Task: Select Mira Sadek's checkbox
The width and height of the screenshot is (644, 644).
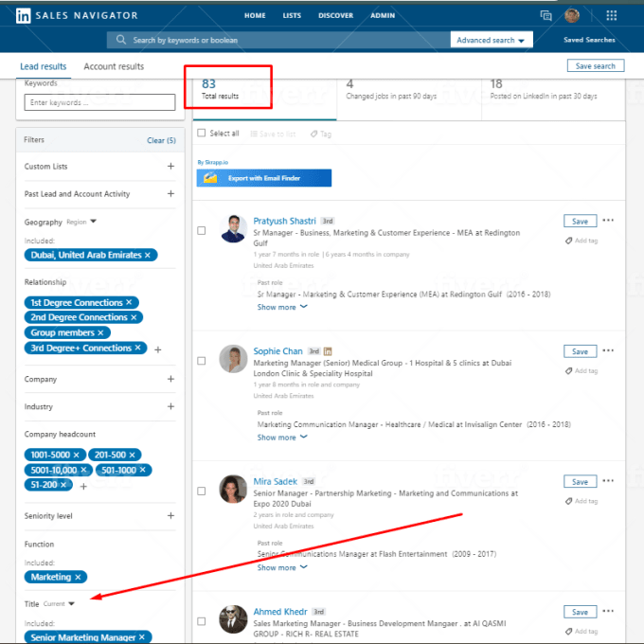Action: tap(201, 491)
